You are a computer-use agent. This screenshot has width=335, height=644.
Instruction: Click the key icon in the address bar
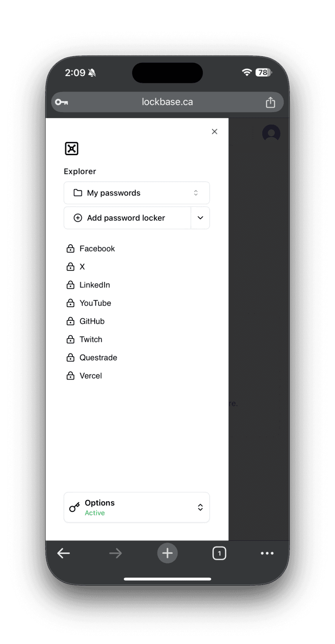coord(62,102)
